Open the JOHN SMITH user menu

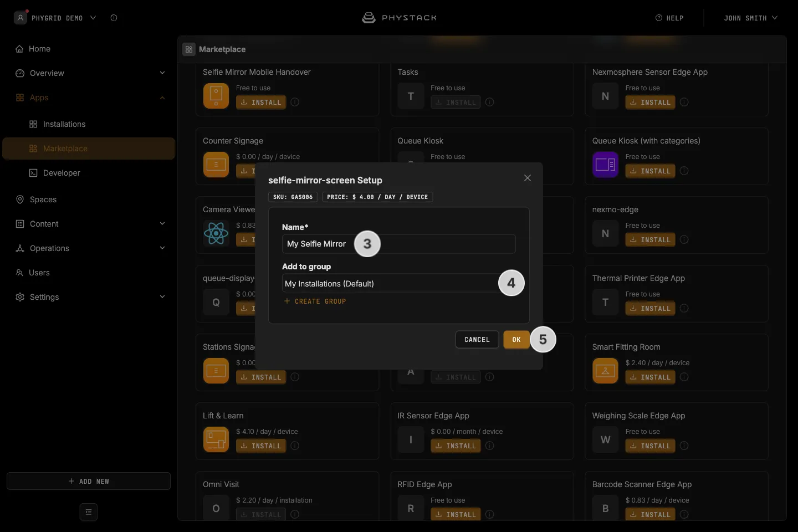click(750, 18)
